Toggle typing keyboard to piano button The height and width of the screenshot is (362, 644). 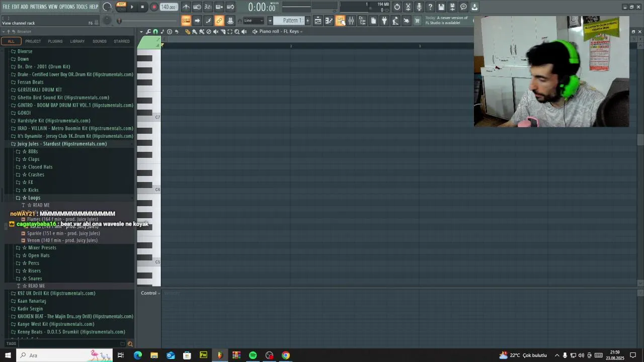(x=186, y=21)
